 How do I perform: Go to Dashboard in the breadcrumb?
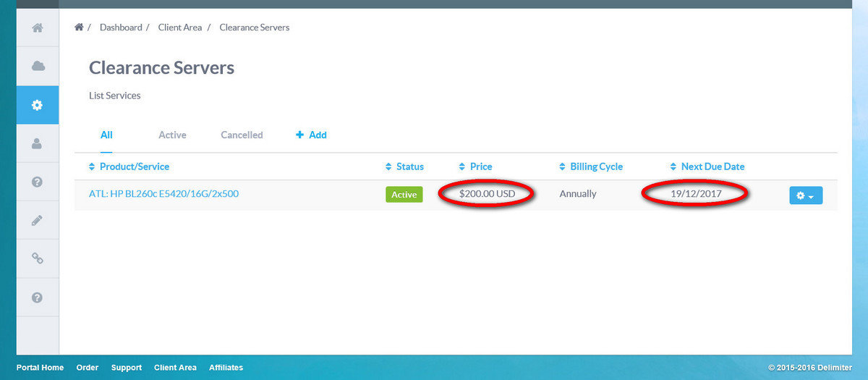pos(121,28)
